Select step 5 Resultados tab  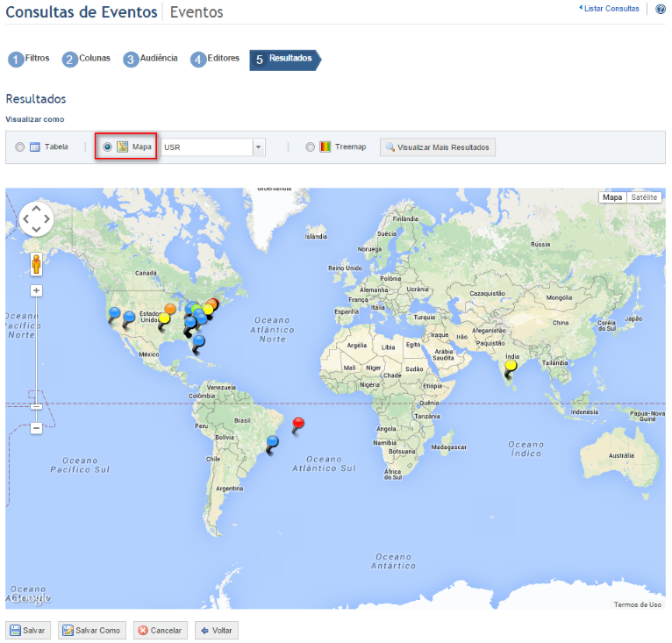(x=285, y=60)
